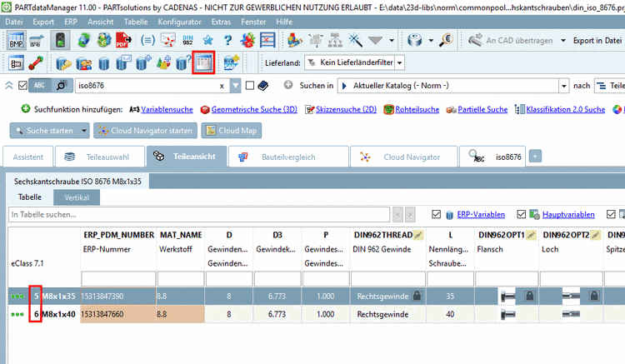The width and height of the screenshot is (625, 364).
Task: Toggle the Hauptvariablen checkbox
Action: 521,215
